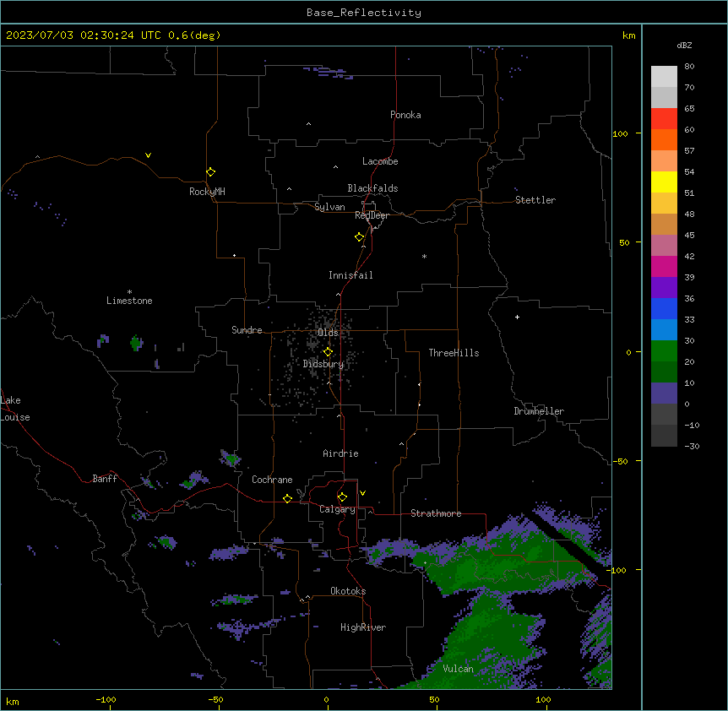The image size is (728, 711).
Task: Click the yellow diamond marker above Calgary label
Action: pyautogui.click(x=342, y=497)
